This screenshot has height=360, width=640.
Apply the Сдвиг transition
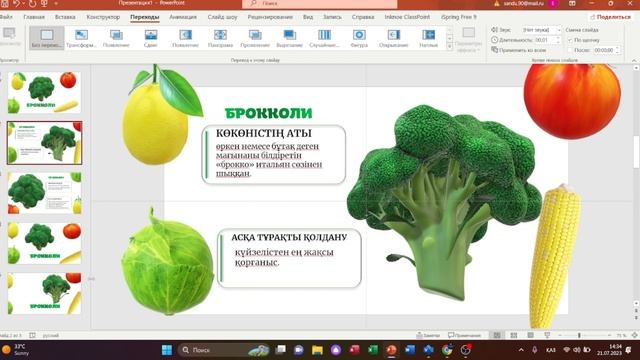click(x=151, y=38)
